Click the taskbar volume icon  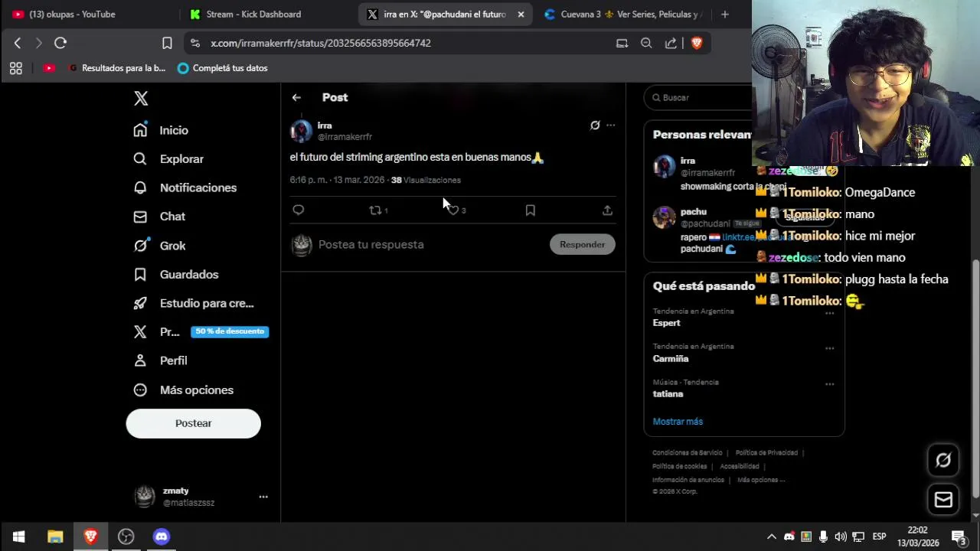coord(841,536)
